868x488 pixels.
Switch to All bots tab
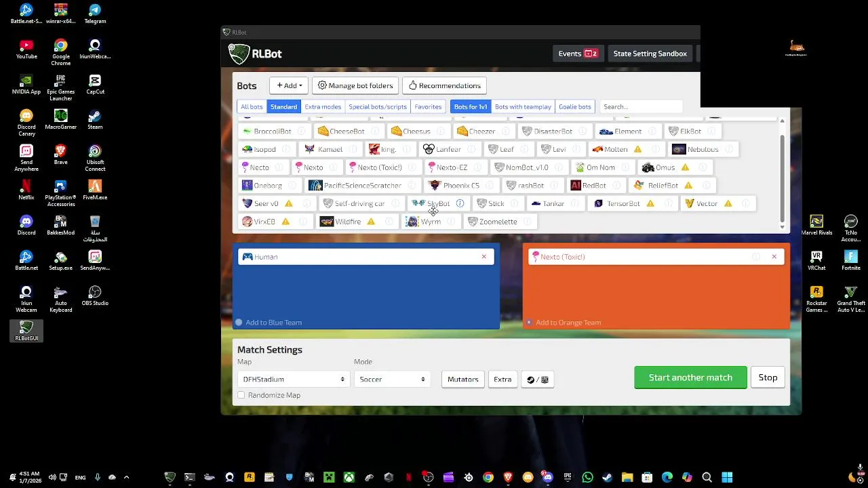point(252,107)
